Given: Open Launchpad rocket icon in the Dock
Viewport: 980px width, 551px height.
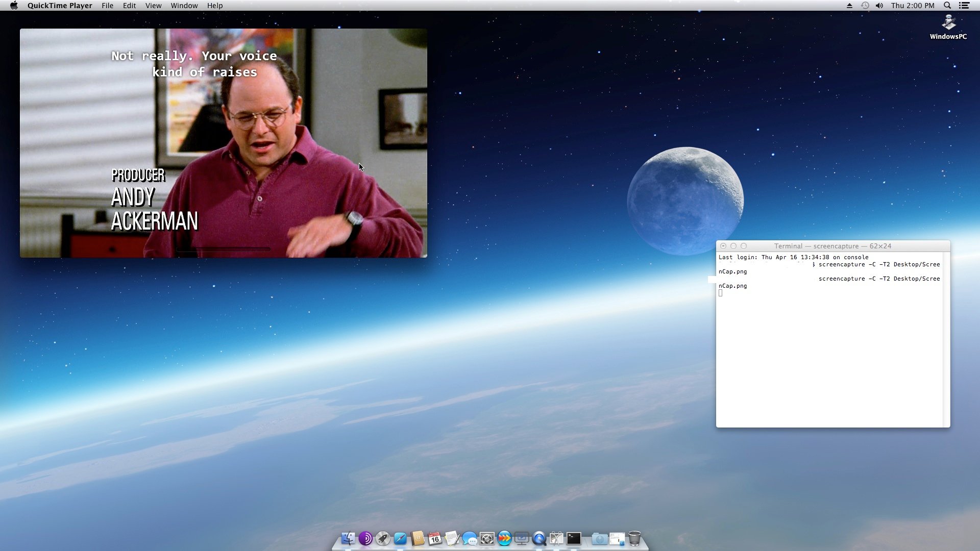Looking at the screenshot, I should pyautogui.click(x=383, y=538).
